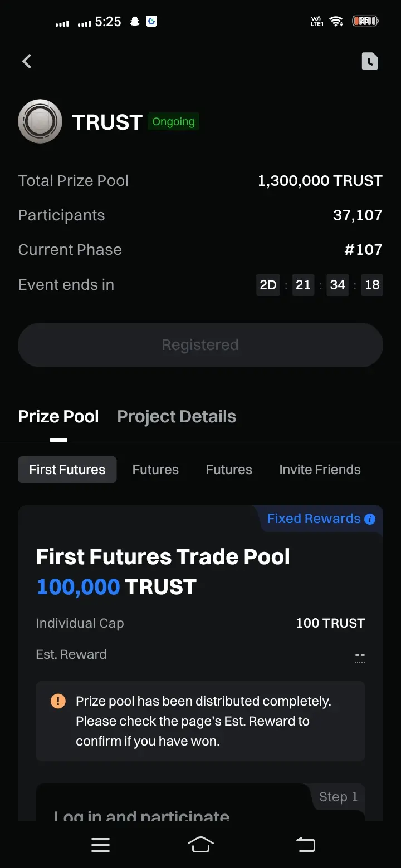Viewport: 401px width, 868px height.
Task: Tap the Android home navigation button
Action: click(x=200, y=845)
